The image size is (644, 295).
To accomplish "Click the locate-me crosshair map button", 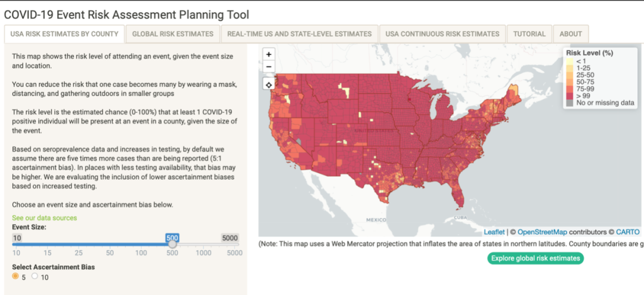I will click(x=269, y=84).
